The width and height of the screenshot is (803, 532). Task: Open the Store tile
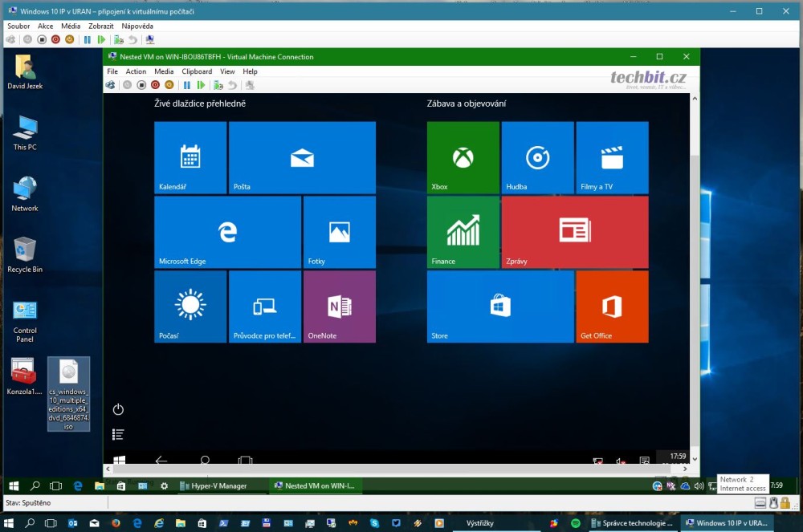499,307
